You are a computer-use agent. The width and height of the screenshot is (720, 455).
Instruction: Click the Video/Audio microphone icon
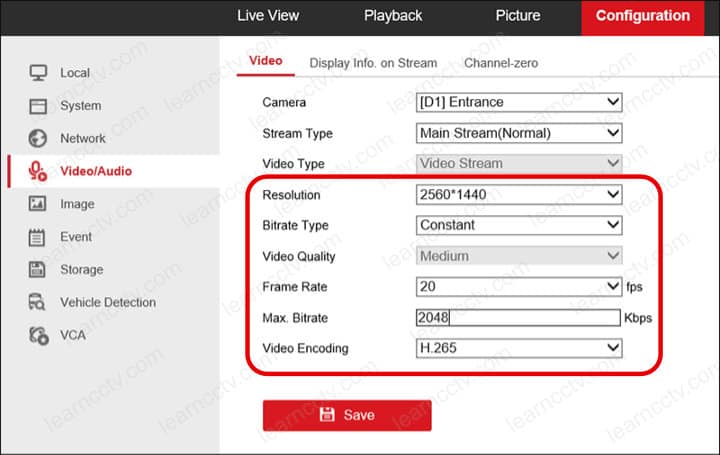click(38, 171)
